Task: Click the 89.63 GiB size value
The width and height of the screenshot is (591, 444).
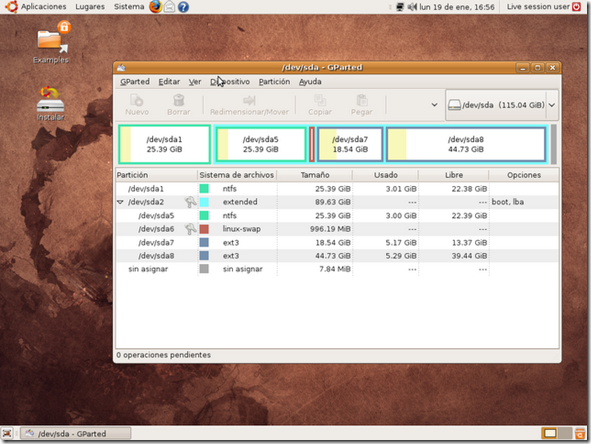Action: tap(333, 202)
